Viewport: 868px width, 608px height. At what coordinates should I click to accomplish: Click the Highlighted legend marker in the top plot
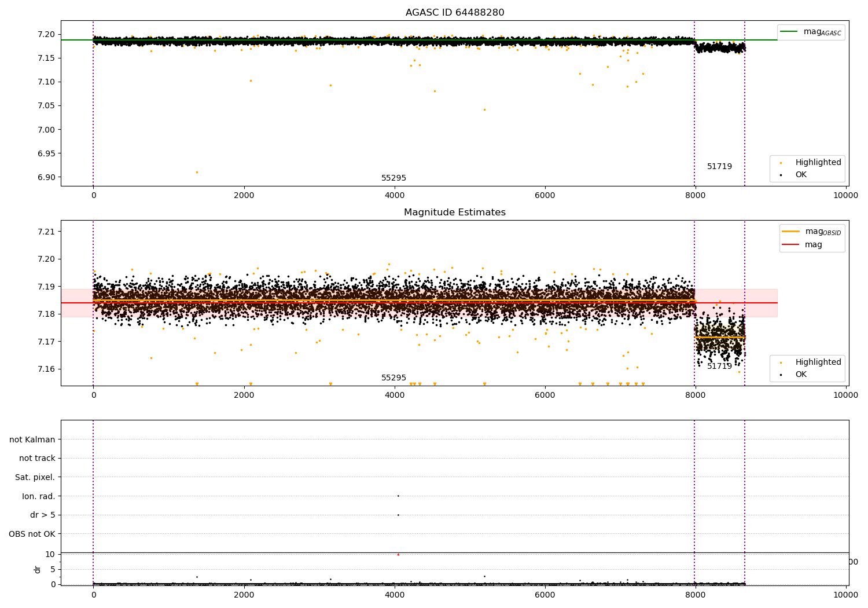click(x=780, y=163)
